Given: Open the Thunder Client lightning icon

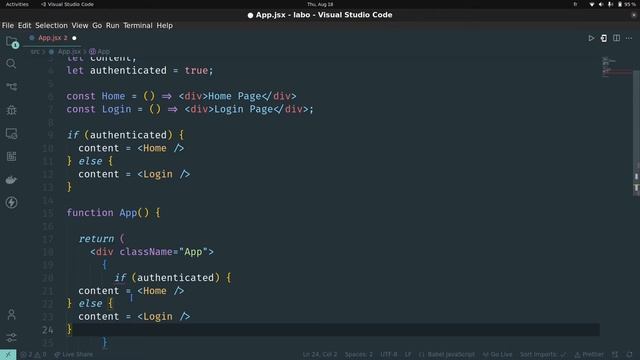Looking at the screenshot, I should [x=11, y=202].
